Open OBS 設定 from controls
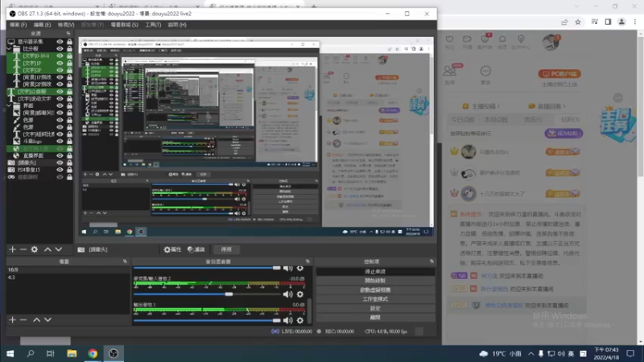The image size is (644, 362). coord(375,308)
